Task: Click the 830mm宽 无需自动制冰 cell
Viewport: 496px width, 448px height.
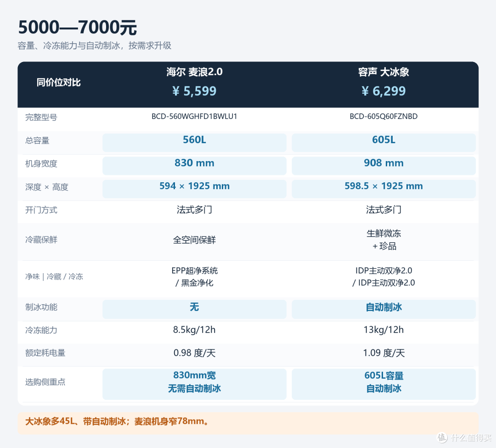Action: tap(194, 384)
